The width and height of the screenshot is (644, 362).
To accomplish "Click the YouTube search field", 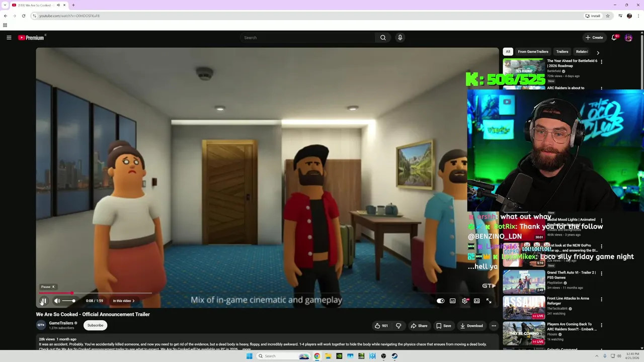I will 307,38.
